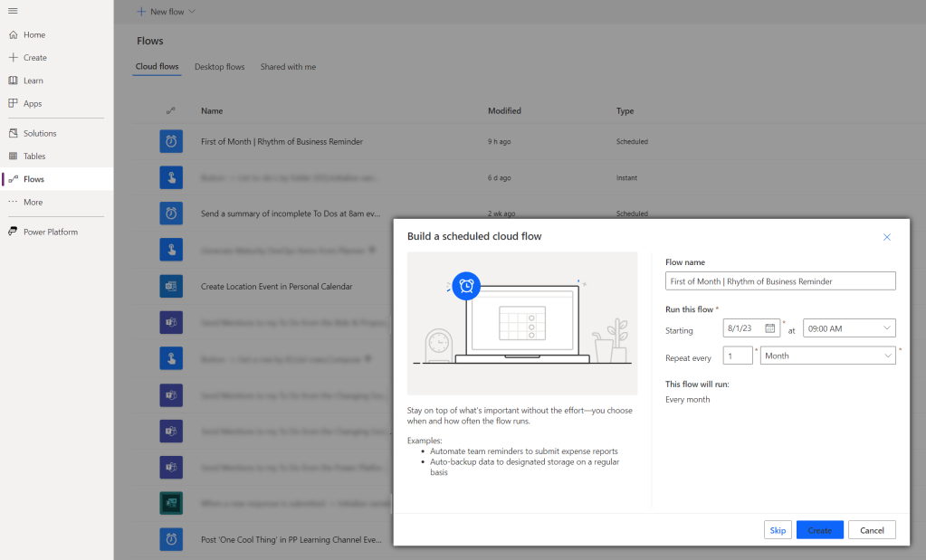The image size is (926, 560).
Task: Click the Learn book icon
Action: (13, 81)
